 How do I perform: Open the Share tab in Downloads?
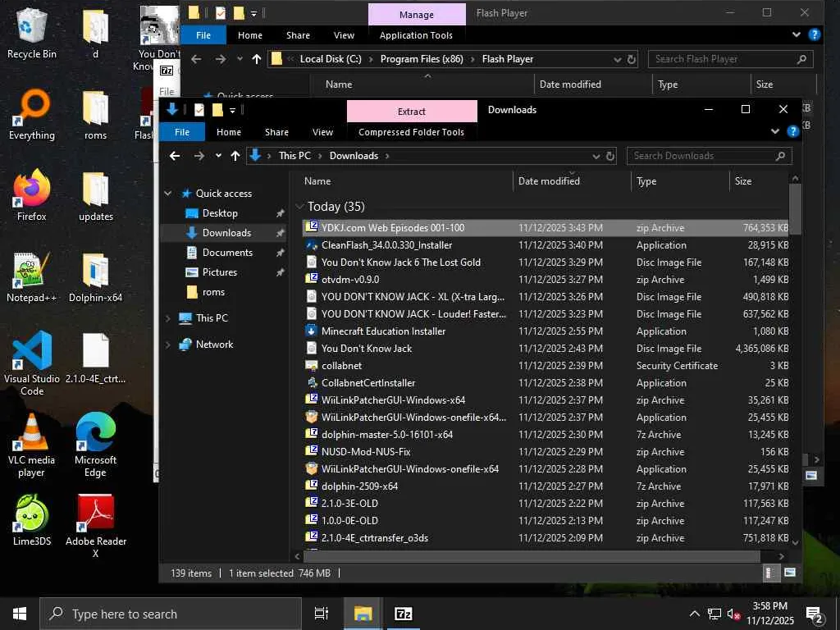(x=277, y=132)
